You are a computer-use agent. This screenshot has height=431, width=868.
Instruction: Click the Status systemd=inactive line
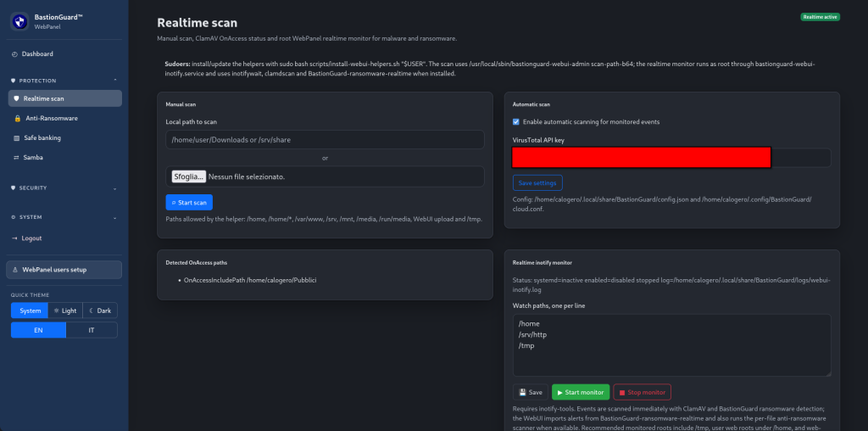pyautogui.click(x=671, y=284)
